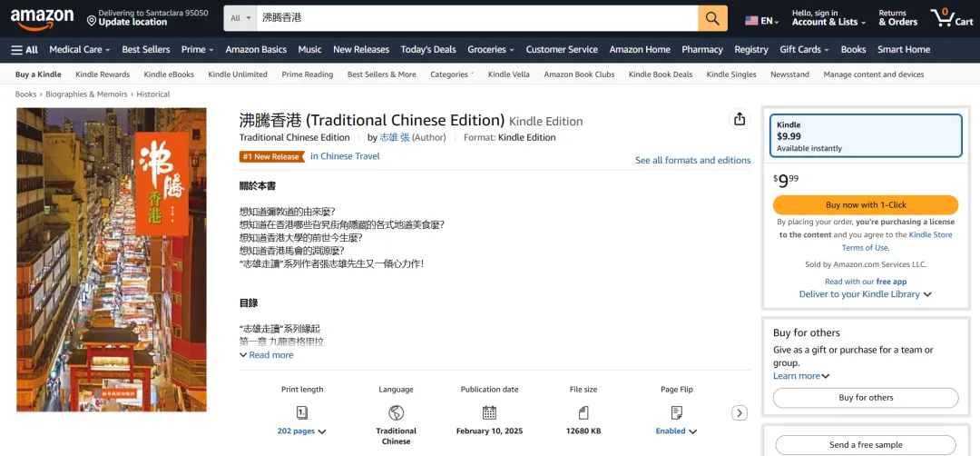Open Kindle Vella subnav
This screenshot has width=980, height=456.
click(x=509, y=74)
